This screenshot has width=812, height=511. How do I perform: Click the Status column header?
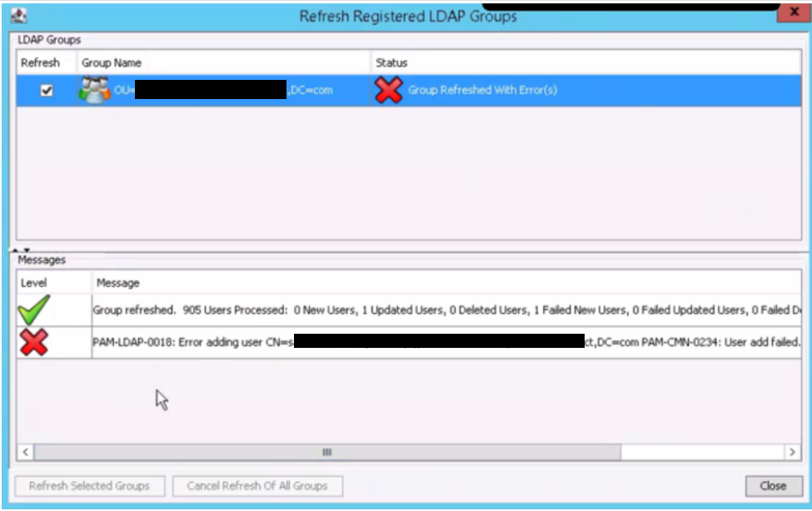586,62
